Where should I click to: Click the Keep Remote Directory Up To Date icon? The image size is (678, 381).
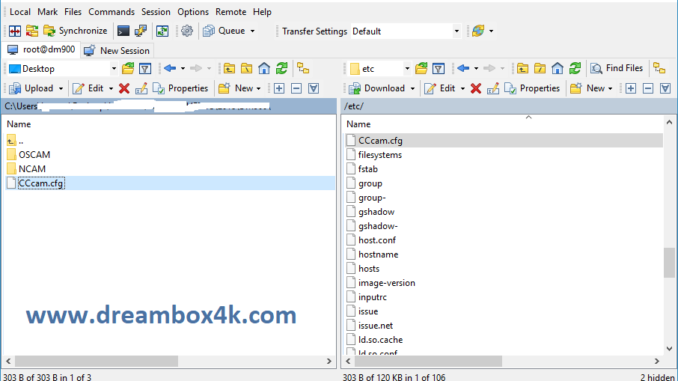point(163,31)
